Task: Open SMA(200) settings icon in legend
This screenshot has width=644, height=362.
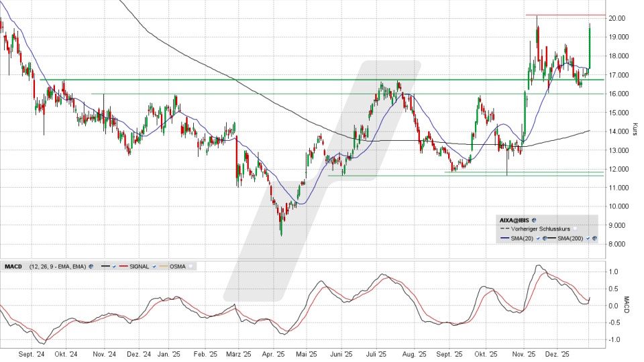Action: 594,239
